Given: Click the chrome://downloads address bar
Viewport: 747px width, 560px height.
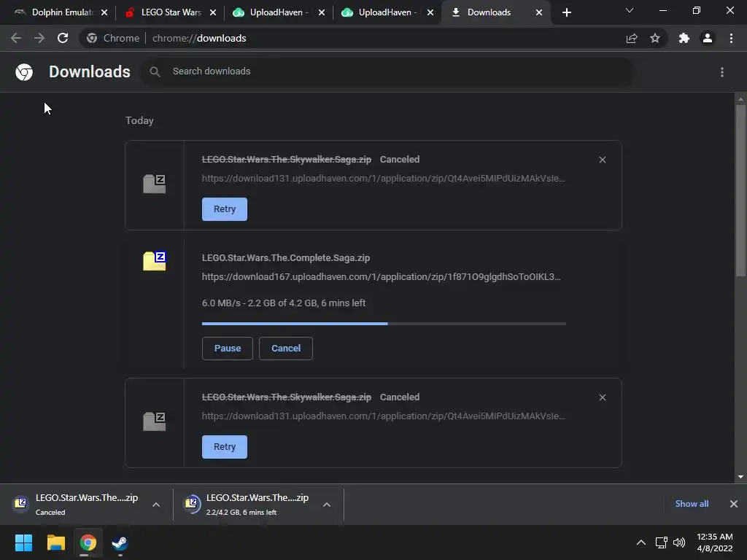Looking at the screenshot, I should [352, 38].
